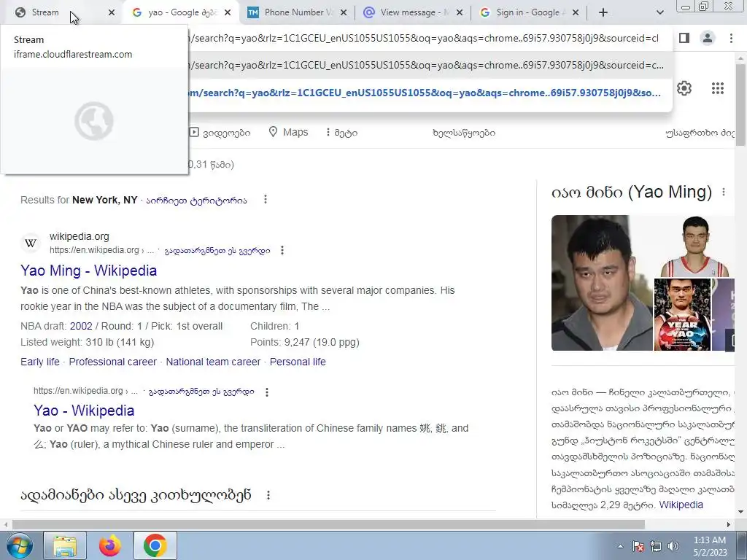Open options menu beside location results
The height and width of the screenshot is (560, 747).
pyautogui.click(x=266, y=200)
